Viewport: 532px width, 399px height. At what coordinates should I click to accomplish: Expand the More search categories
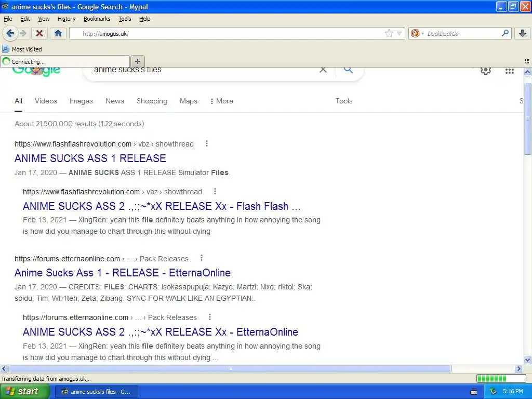pyautogui.click(x=222, y=101)
